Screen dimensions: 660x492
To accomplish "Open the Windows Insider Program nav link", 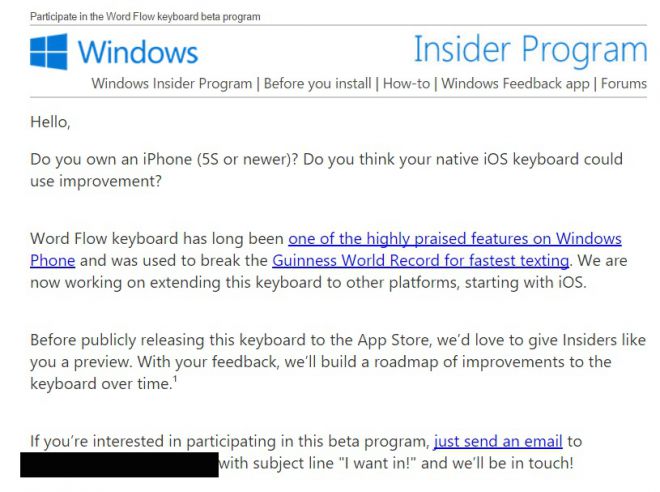I will 172,84.
